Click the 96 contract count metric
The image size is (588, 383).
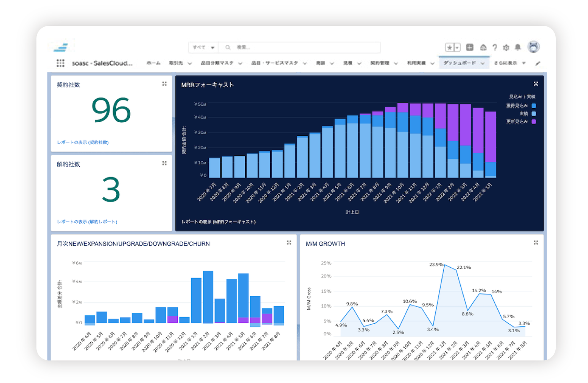pyautogui.click(x=111, y=110)
